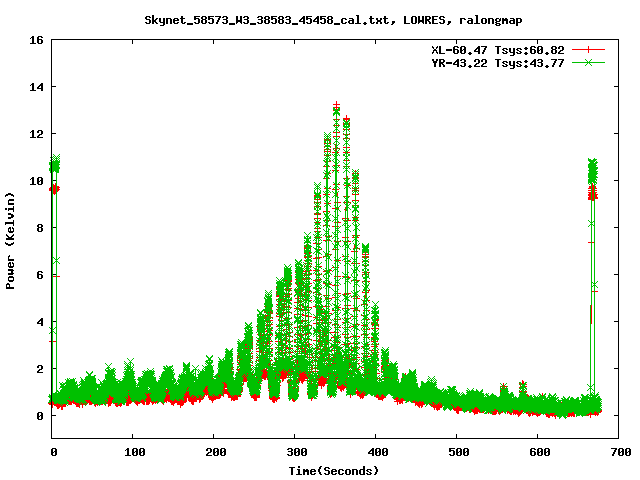
Task: Select the legend entry 'YR-43.22 Tsys:43.77'
Action: pos(498,63)
